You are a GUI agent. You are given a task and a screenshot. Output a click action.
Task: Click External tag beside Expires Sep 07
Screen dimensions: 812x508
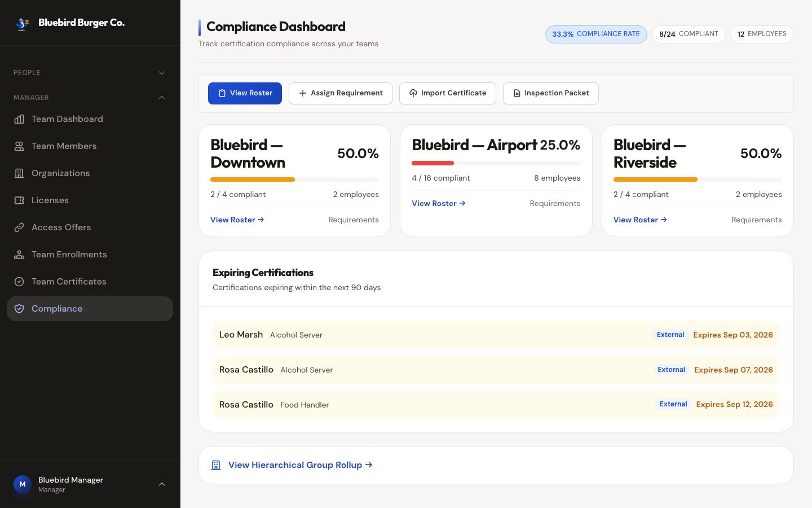point(671,370)
